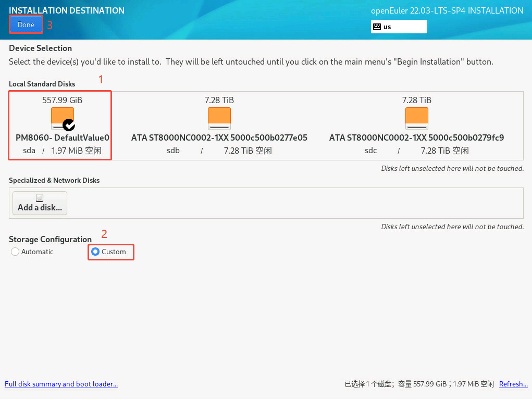Click the small disk icon on Add a disk

40,197
